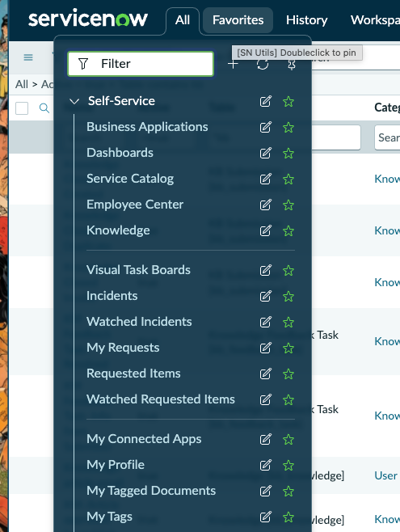
Task: Edit the Knowledge module
Action: pos(265,230)
